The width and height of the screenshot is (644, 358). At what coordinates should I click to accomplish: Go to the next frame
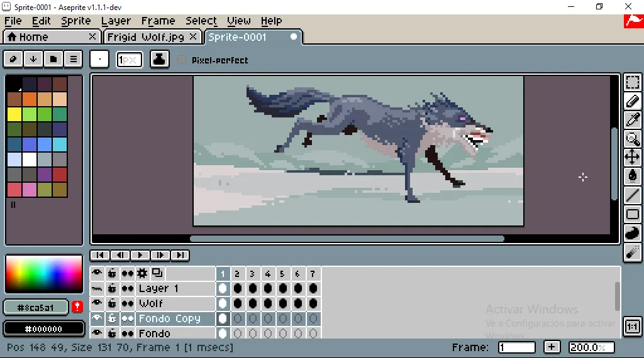160,255
